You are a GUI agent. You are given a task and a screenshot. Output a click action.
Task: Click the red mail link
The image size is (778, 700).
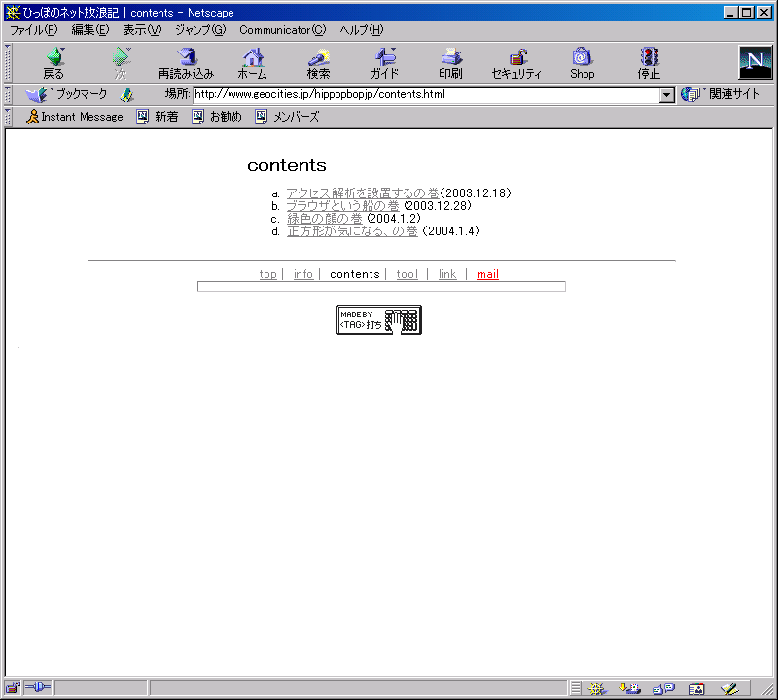point(488,274)
